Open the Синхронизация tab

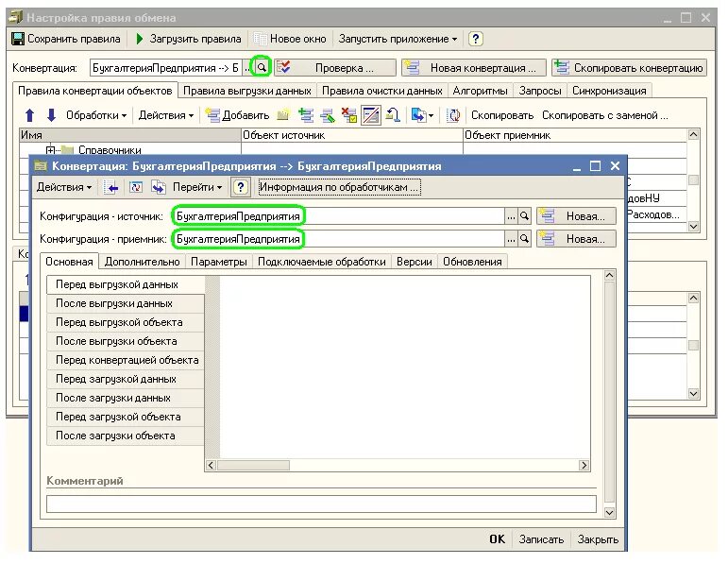[609, 91]
